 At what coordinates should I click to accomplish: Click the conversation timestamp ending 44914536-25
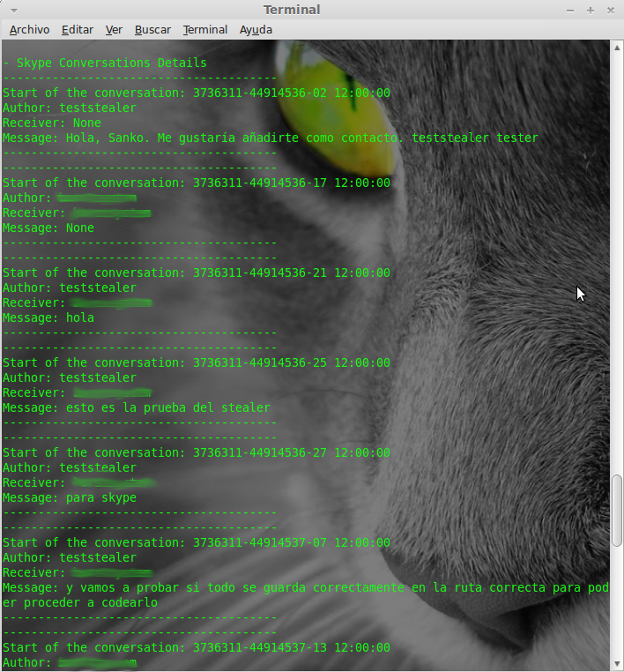[x=291, y=363]
